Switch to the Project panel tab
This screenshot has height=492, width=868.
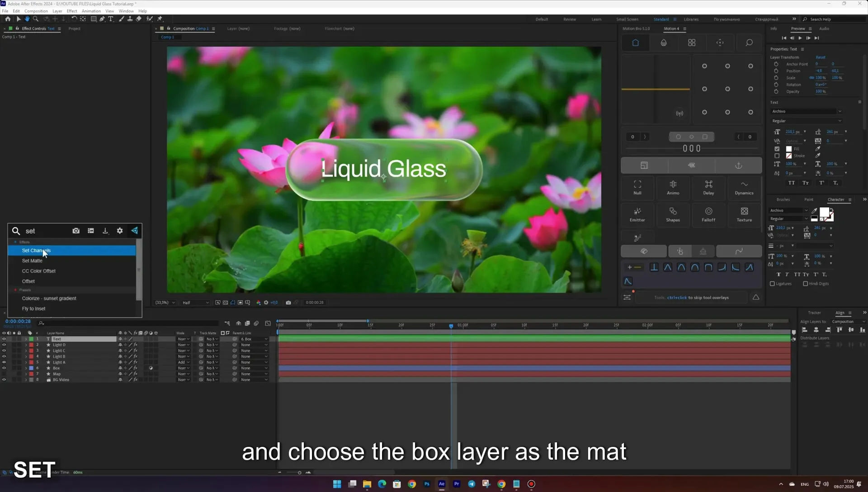(x=74, y=28)
